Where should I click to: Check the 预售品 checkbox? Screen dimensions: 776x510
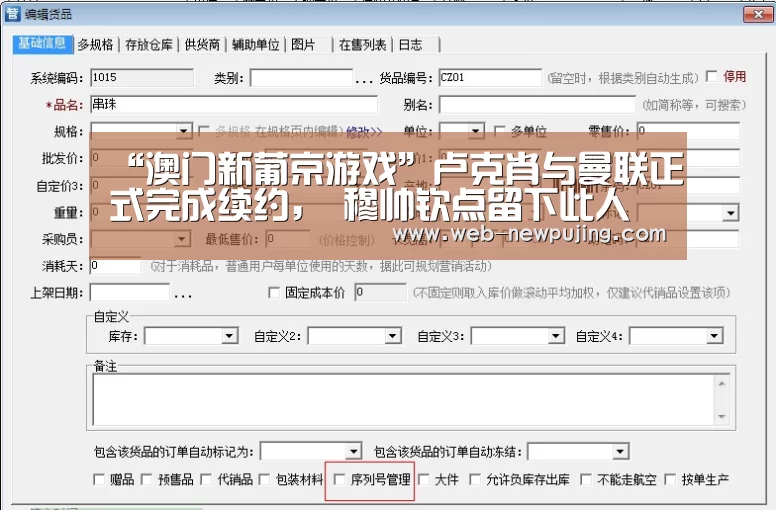coord(146,479)
